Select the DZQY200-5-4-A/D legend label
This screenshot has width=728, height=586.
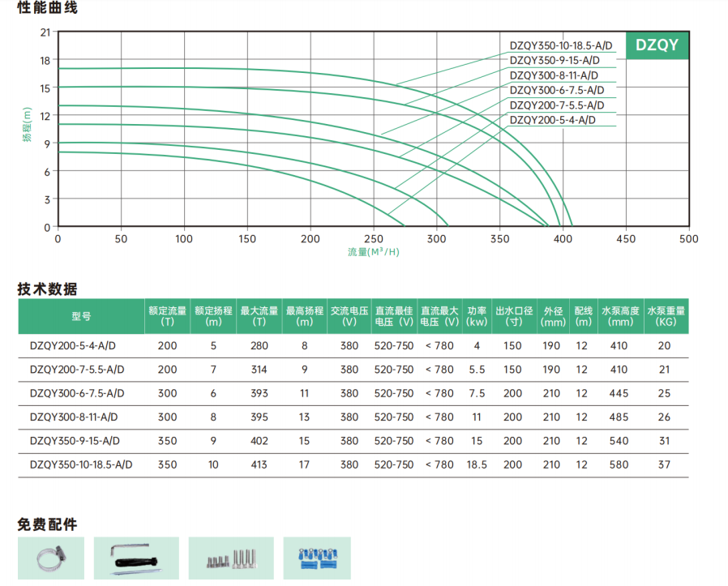(552, 120)
